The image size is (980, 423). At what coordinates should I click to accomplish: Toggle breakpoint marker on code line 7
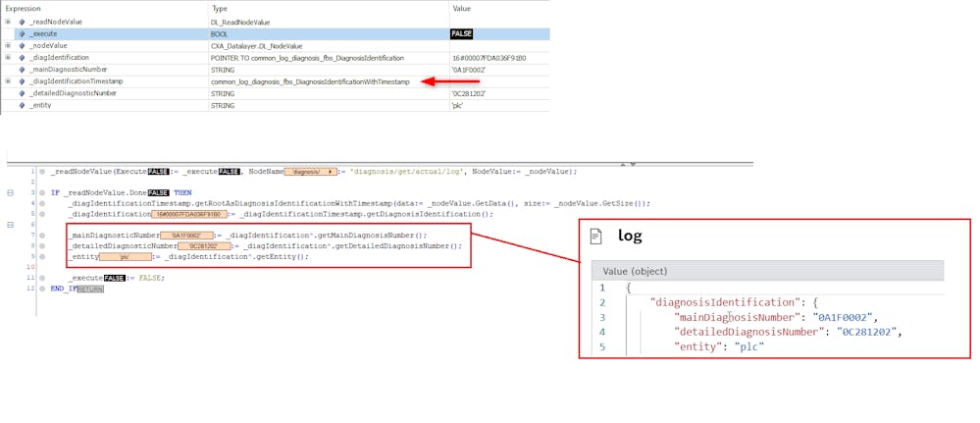[42, 236]
